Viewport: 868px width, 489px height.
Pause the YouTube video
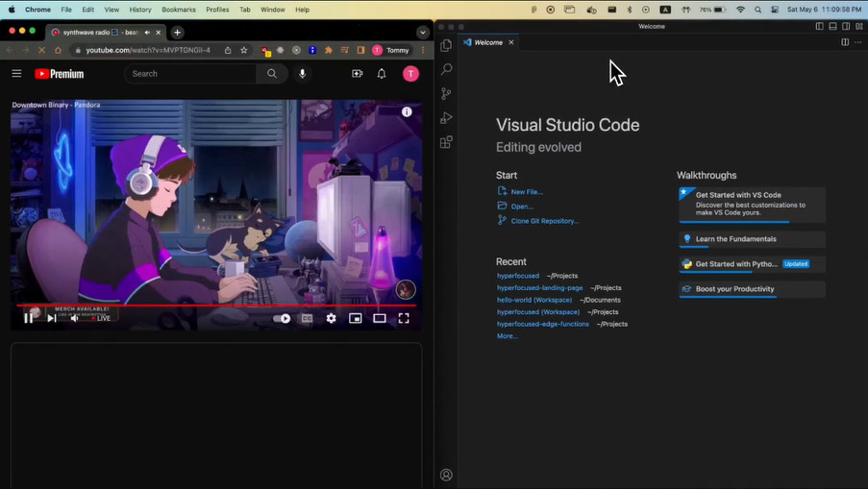coord(28,318)
